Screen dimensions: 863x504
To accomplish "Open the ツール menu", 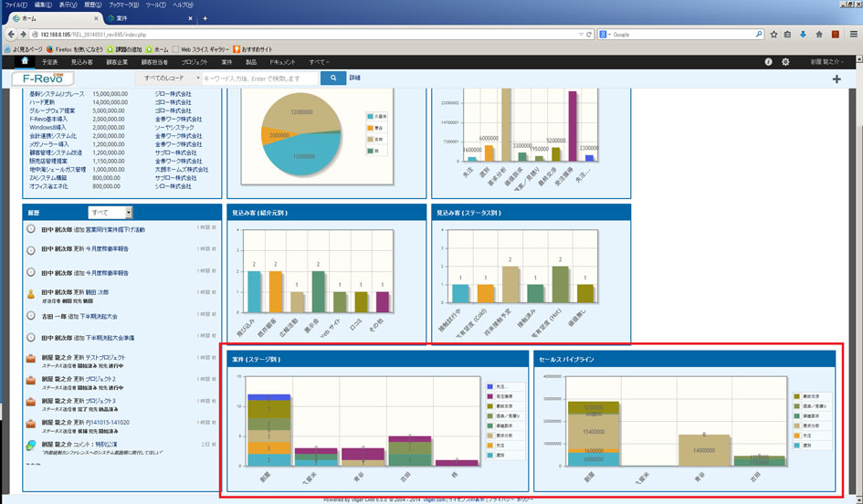I will click(156, 5).
